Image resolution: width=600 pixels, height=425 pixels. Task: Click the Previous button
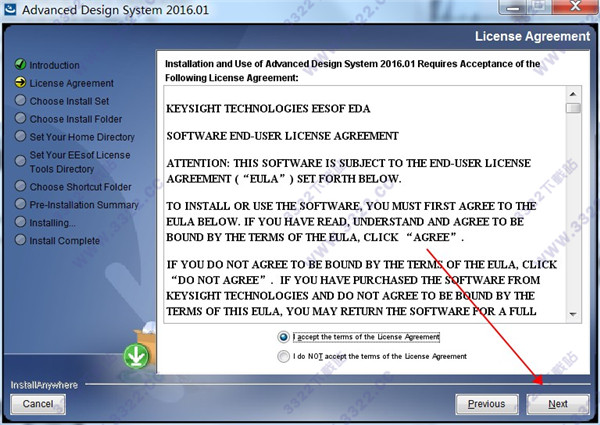click(x=487, y=404)
